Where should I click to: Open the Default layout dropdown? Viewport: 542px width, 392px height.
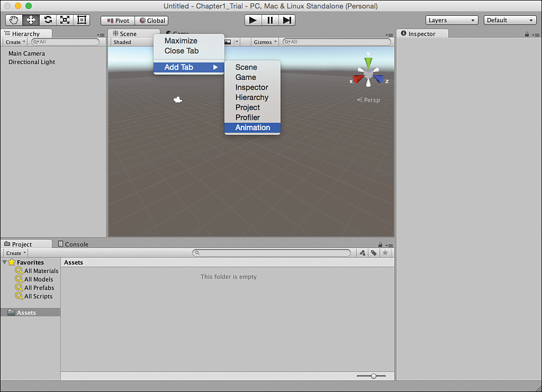pyautogui.click(x=510, y=20)
